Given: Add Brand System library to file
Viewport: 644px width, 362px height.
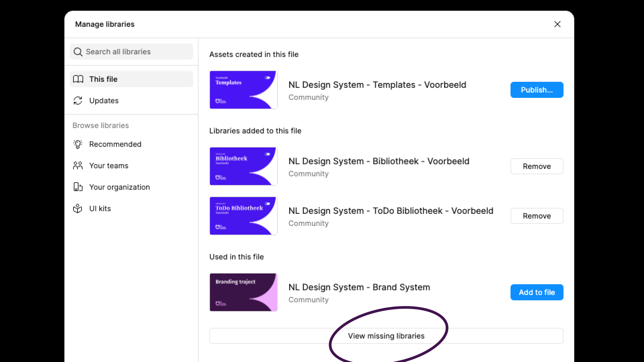Looking at the screenshot, I should coord(537,292).
